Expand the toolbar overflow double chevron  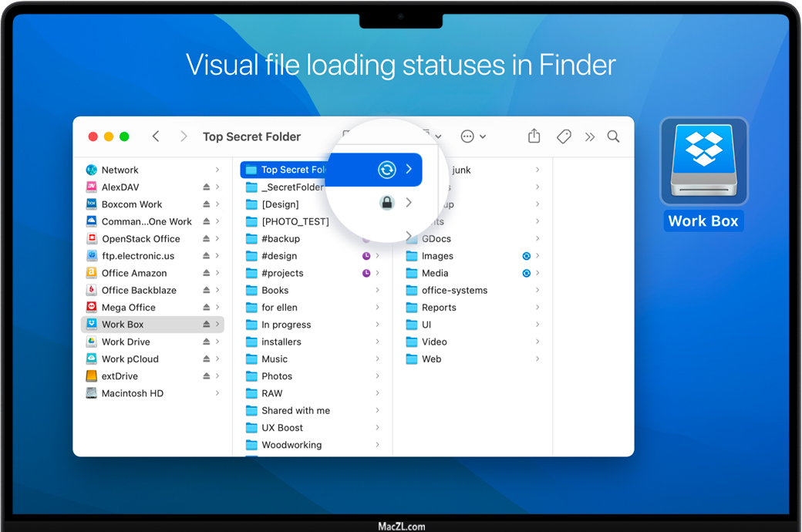pos(590,136)
